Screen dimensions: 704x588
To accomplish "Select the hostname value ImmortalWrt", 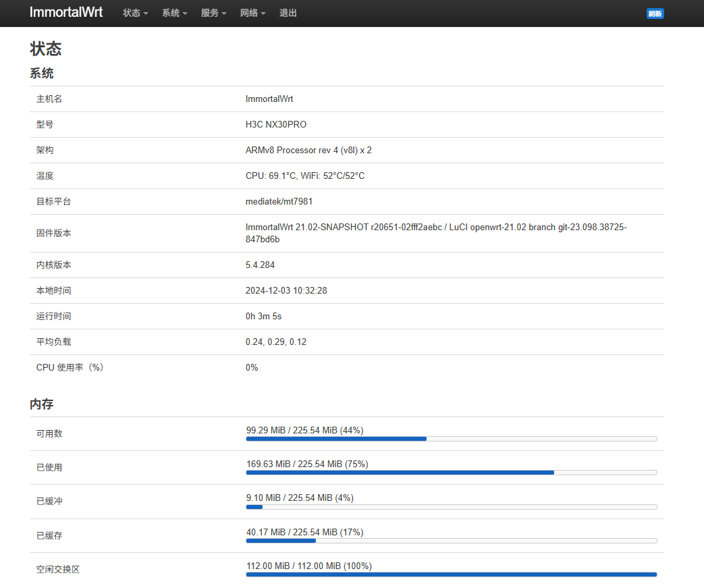I will tap(269, 99).
